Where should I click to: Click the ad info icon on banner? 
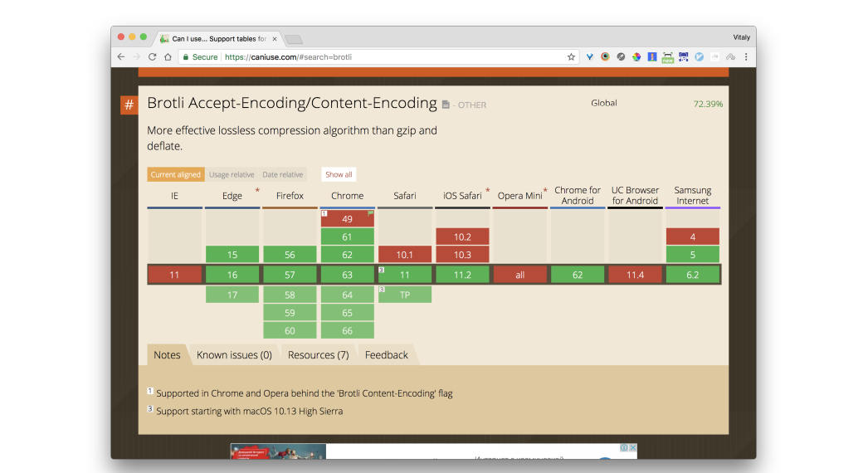pos(624,448)
